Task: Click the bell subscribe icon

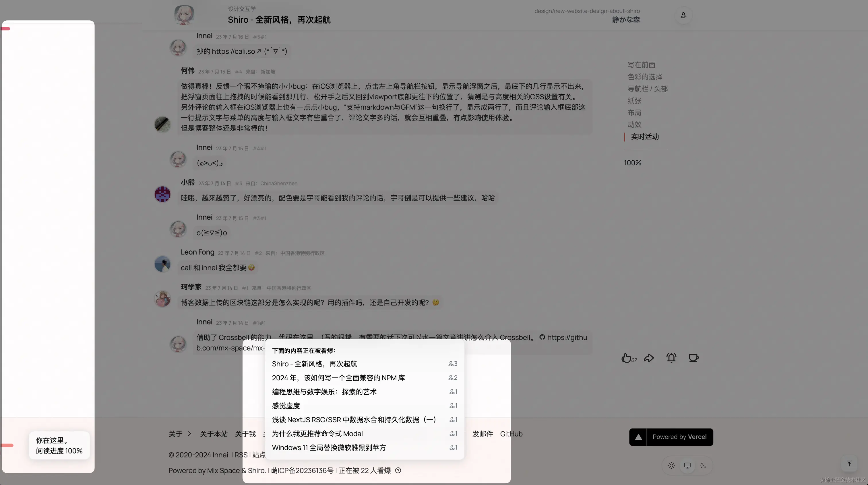Action: coord(671,358)
